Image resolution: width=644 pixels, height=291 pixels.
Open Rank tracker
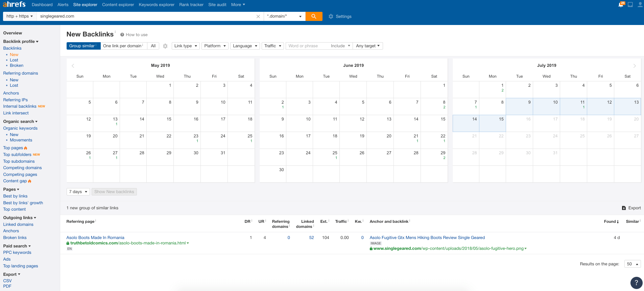pyautogui.click(x=191, y=5)
